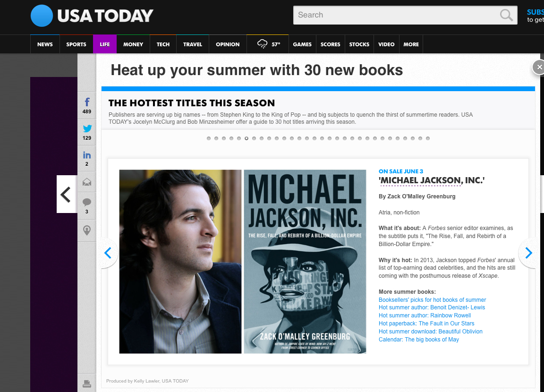The image size is (544, 392).
Task: Open 'Calendar: The big books of May' link
Action: (x=418, y=340)
